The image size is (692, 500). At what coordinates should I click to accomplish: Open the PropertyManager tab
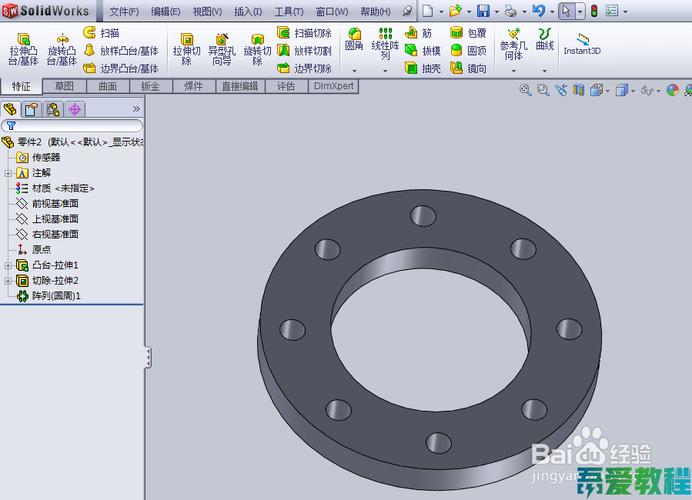31,109
